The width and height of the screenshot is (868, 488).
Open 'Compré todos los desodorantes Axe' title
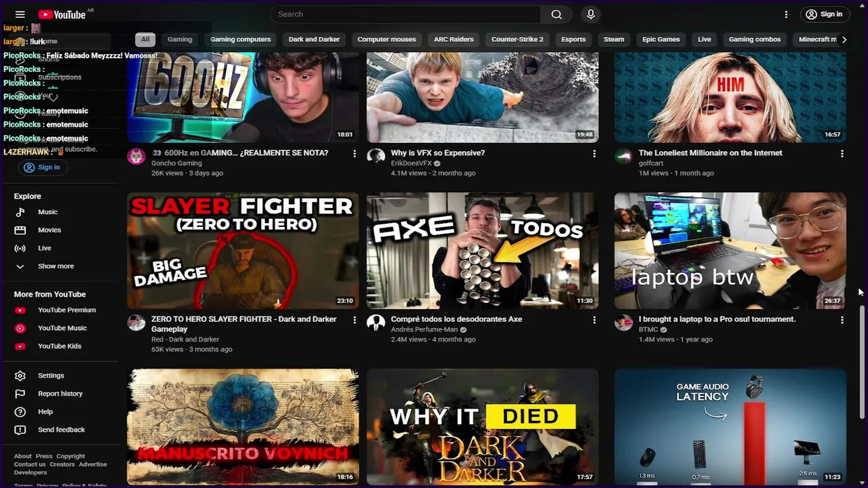tap(456, 319)
